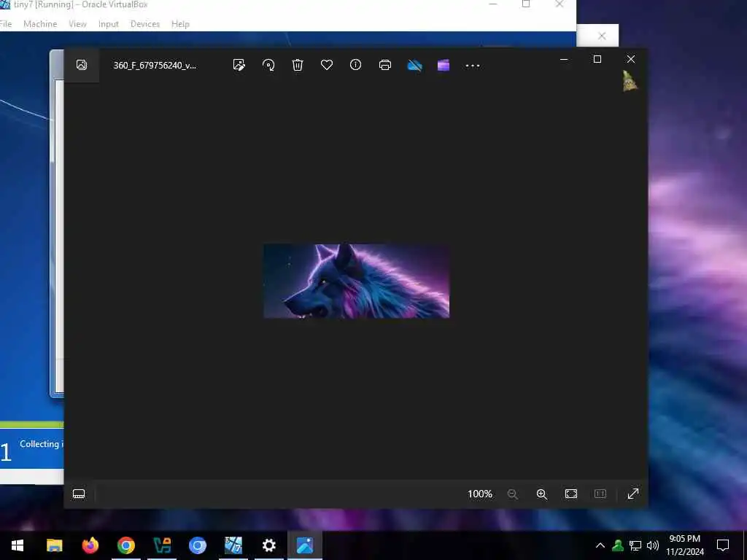Open the blue Chromium taskbar icon
This screenshot has width=747, height=560.
pyautogui.click(x=197, y=545)
